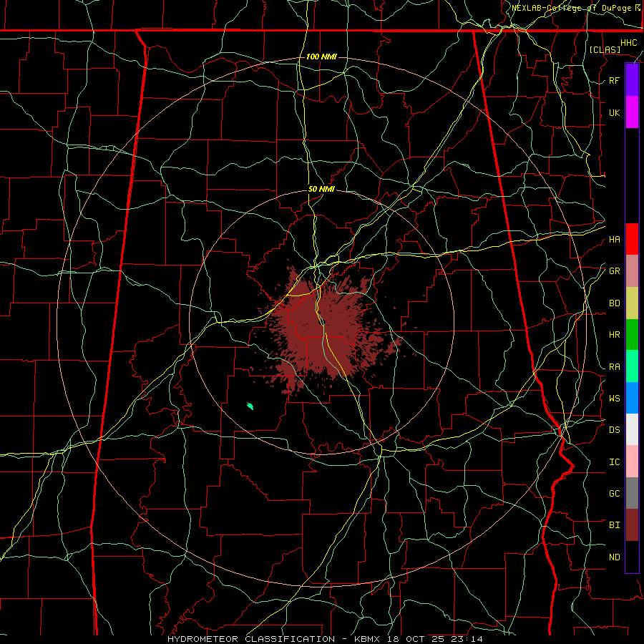Click the GR pink-brown legend swatch
The image size is (644, 644).
pyautogui.click(x=632, y=271)
